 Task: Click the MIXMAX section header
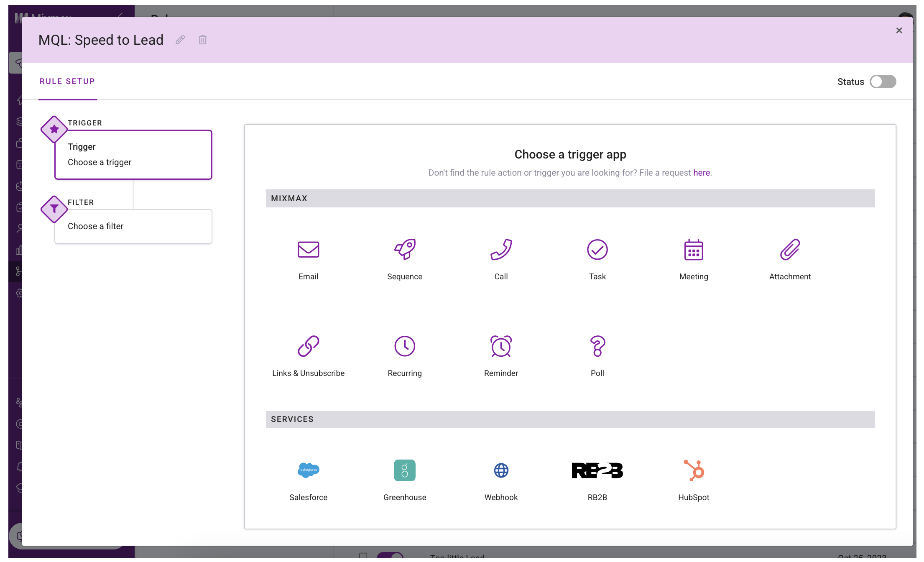(570, 198)
